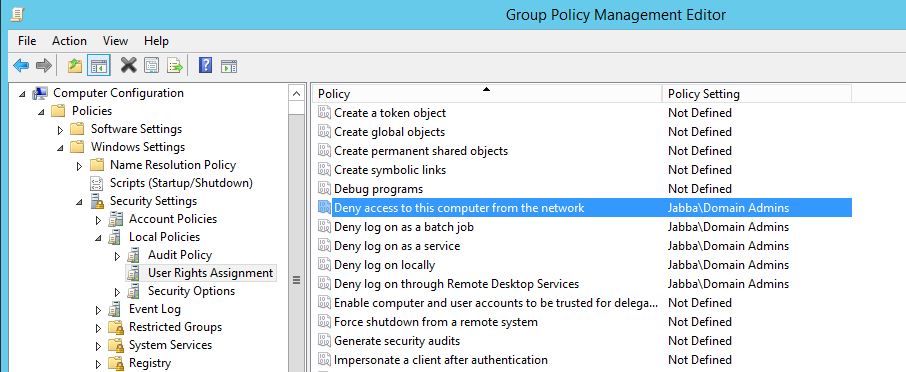Image resolution: width=906 pixels, height=372 pixels.
Task: Click Jabba\Domain Admins for Deny log on locally
Action: (728, 265)
